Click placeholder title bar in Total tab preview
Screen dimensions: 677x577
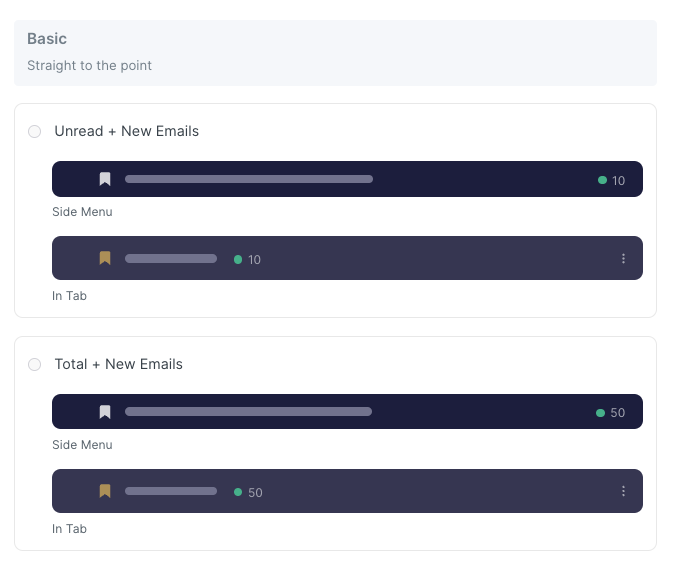tap(171, 491)
